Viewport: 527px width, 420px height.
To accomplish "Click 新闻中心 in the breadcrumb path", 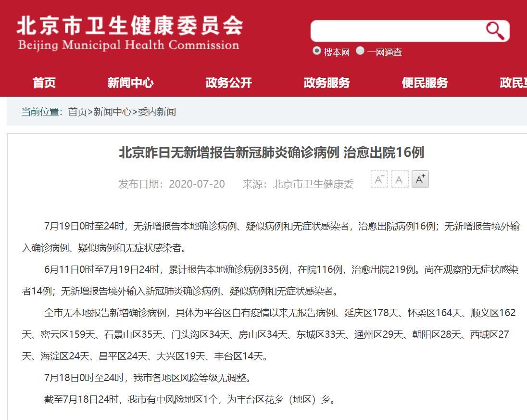I will 112,112.
